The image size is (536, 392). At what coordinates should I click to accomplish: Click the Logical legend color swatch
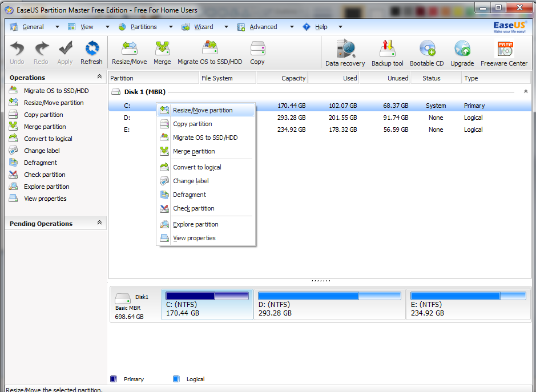(176, 379)
